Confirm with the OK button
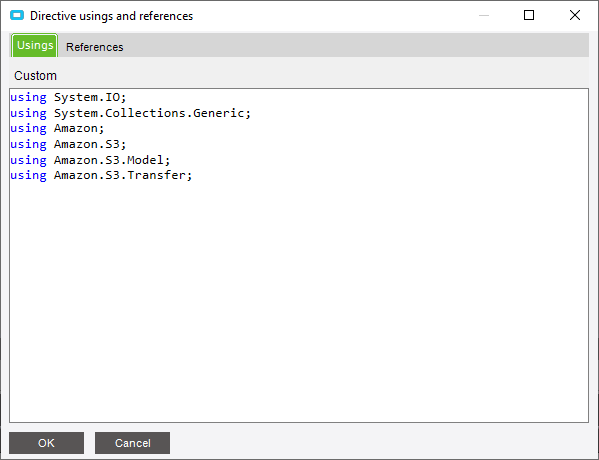The width and height of the screenshot is (599, 460). pos(46,443)
